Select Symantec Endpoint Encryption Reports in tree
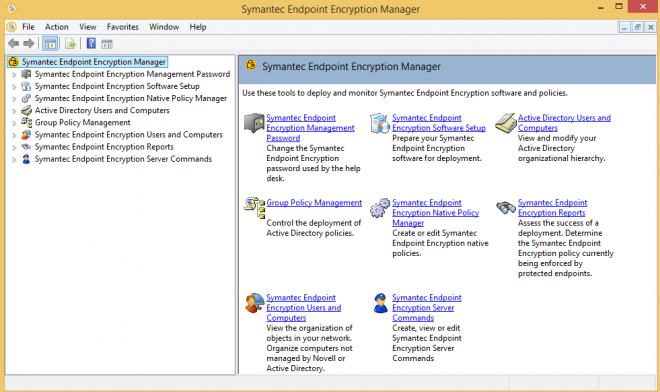Viewport: 660px width, 392px height. [104, 147]
